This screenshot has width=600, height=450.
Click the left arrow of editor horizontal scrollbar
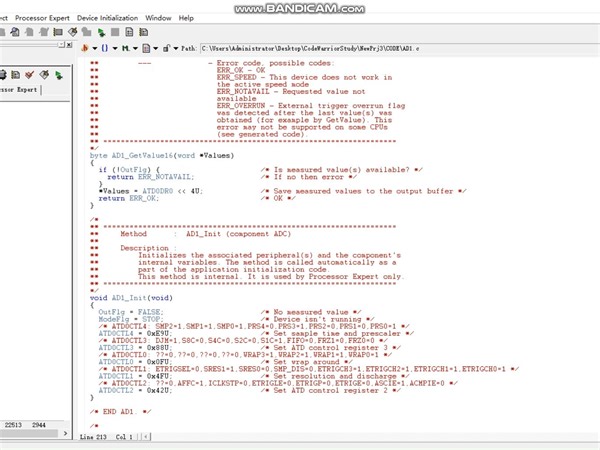(x=145, y=437)
